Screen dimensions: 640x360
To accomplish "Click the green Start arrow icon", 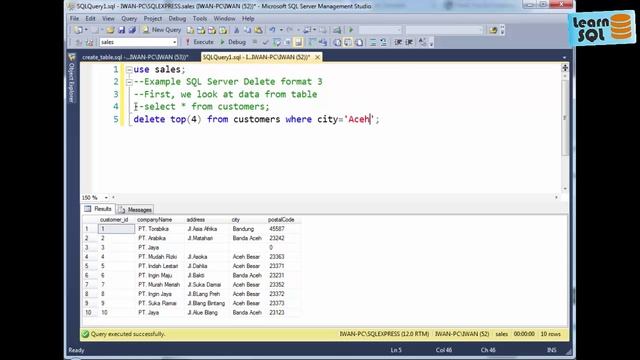I will click(x=351, y=30).
